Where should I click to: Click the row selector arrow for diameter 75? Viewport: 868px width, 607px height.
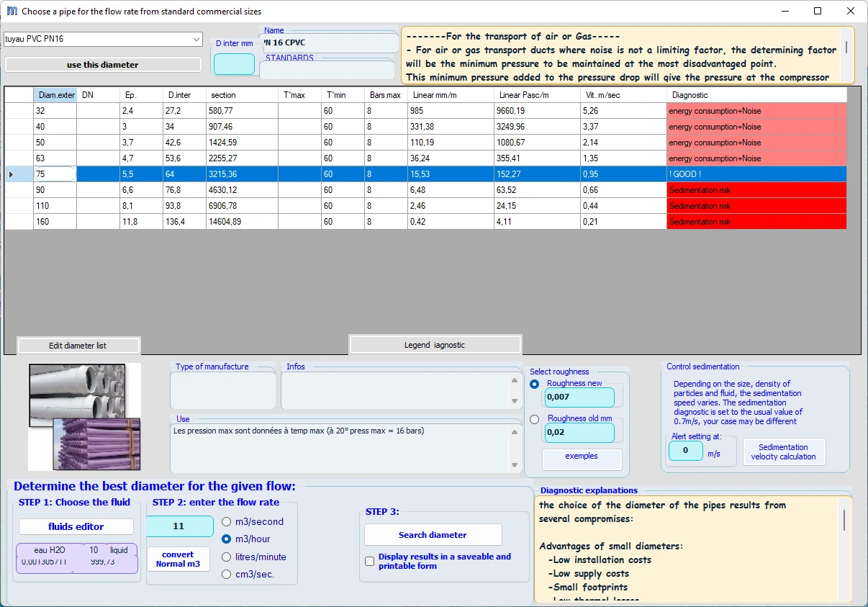click(x=10, y=174)
